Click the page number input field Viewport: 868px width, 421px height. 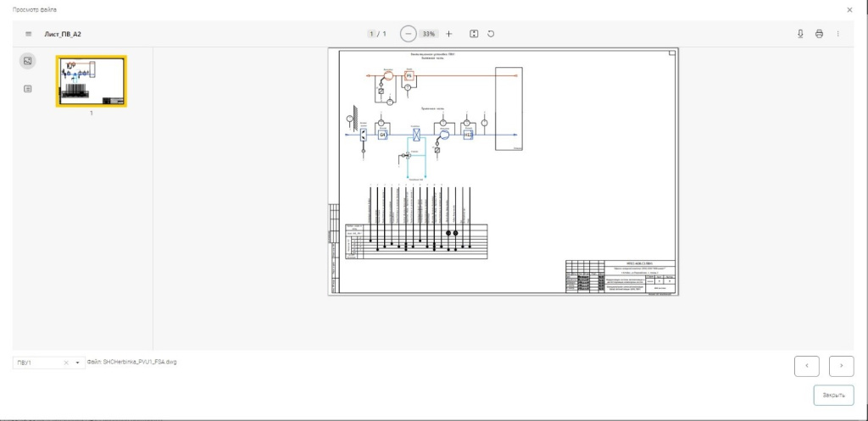pyautogui.click(x=372, y=34)
